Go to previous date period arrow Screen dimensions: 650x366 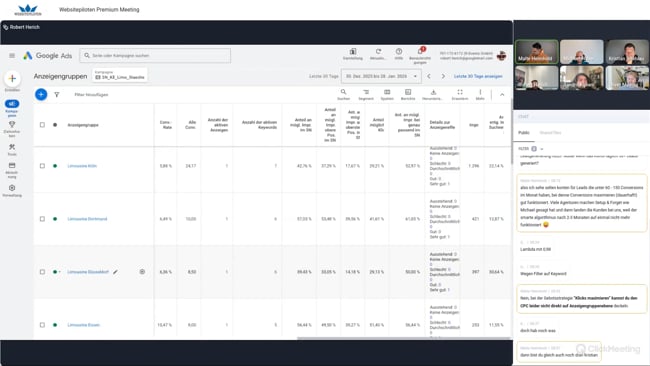click(429, 76)
